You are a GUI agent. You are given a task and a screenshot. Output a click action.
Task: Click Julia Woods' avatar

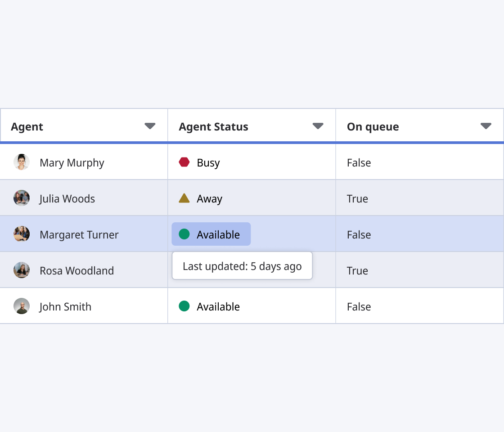point(22,198)
